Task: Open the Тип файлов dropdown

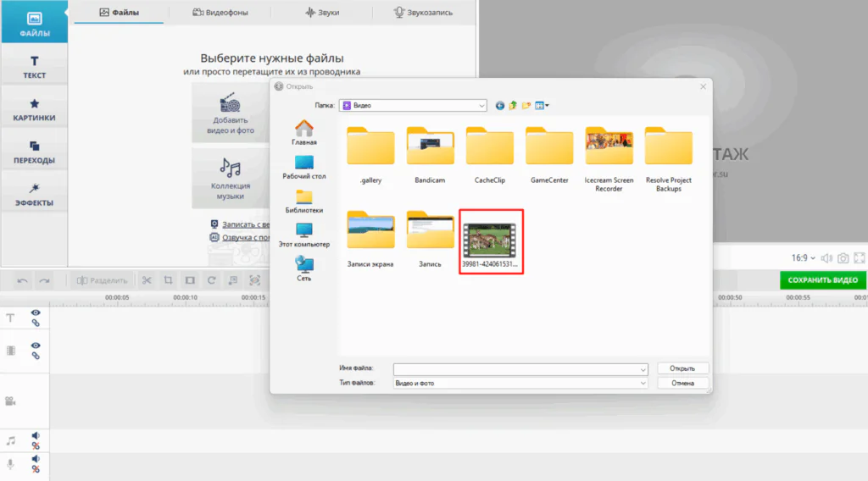Action: [x=643, y=384]
